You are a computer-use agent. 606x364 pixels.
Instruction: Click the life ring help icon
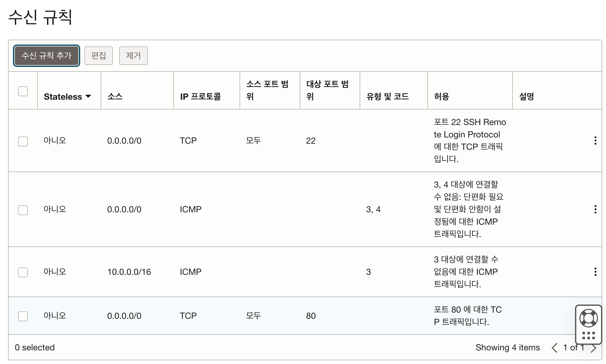click(x=588, y=318)
